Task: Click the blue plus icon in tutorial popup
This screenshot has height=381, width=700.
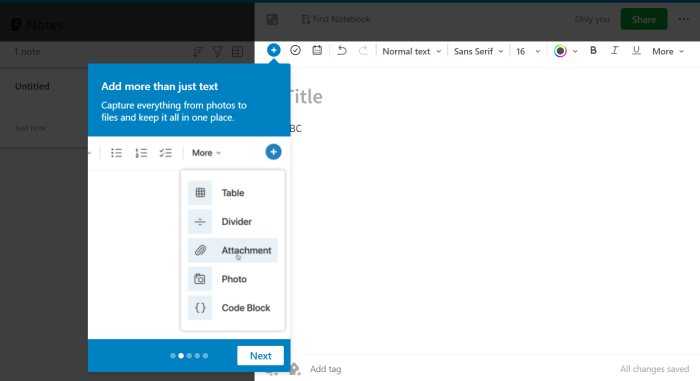Action: click(273, 152)
